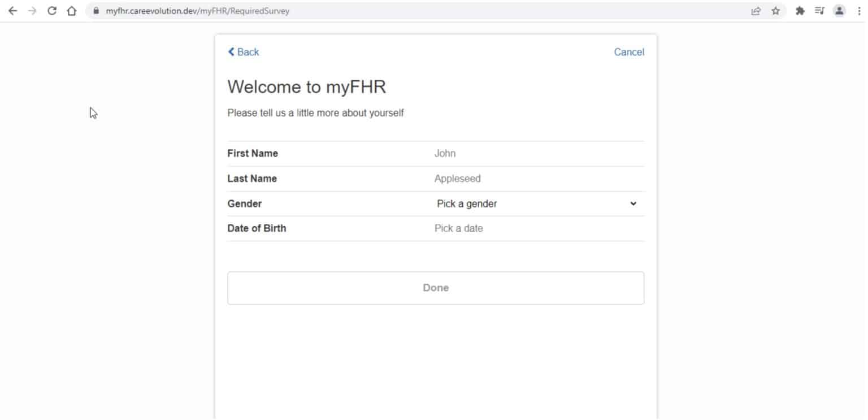Focus the Last Name field

pyautogui.click(x=539, y=179)
